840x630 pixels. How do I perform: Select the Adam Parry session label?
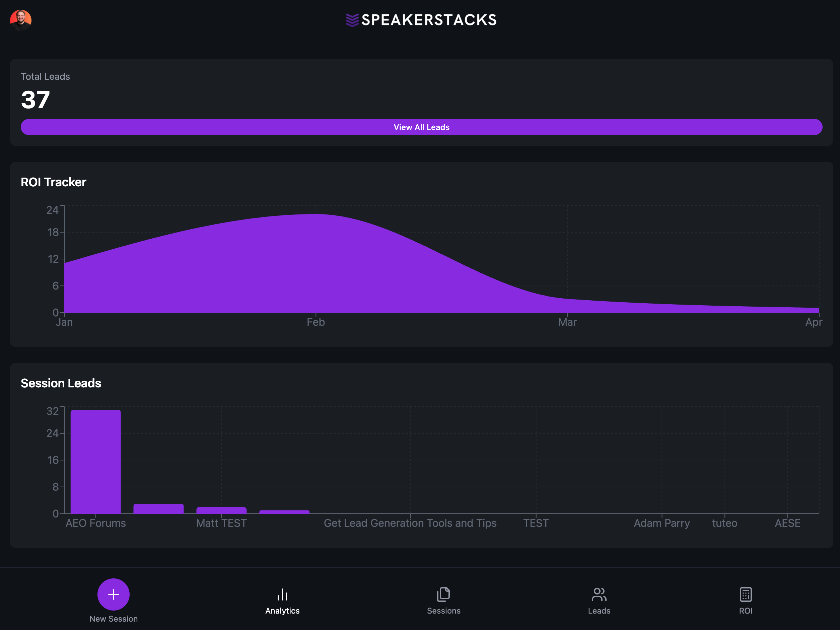661,523
